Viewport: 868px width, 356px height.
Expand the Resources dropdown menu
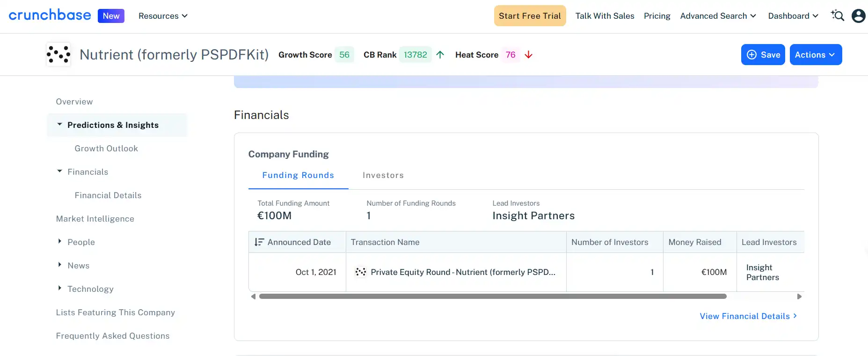click(163, 16)
